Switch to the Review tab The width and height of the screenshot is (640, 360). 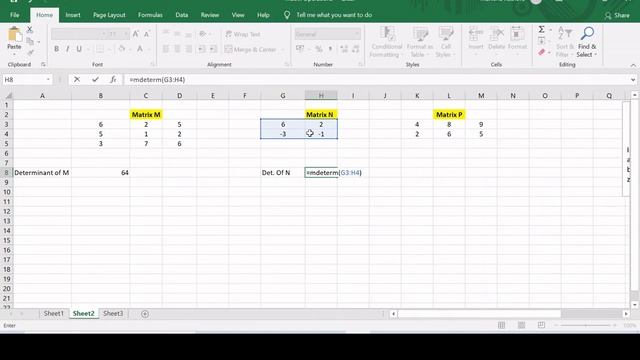(210, 15)
